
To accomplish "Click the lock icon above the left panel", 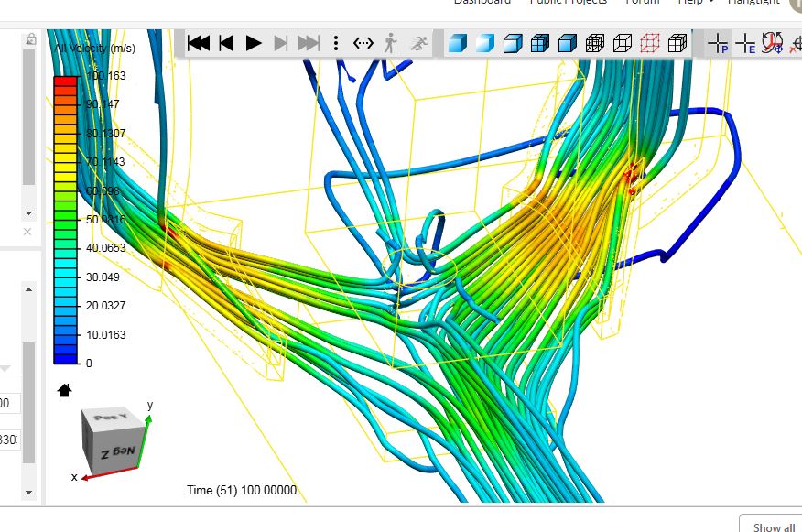I will pyautogui.click(x=31, y=38).
